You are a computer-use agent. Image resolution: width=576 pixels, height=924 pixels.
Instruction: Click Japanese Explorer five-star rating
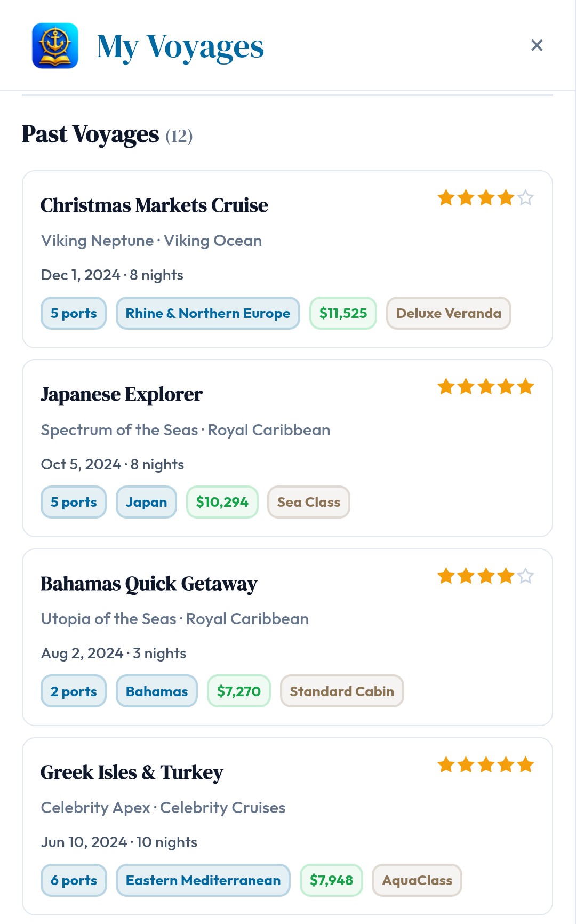[485, 387]
